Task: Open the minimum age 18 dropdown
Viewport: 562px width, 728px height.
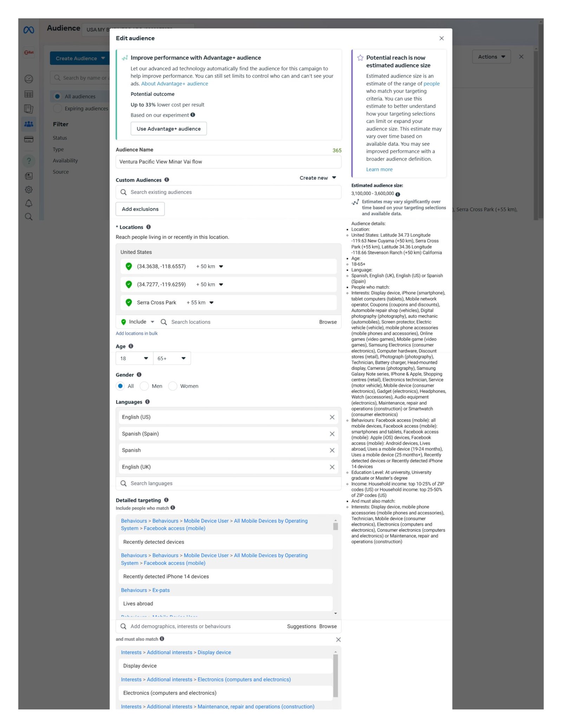Action: click(134, 358)
